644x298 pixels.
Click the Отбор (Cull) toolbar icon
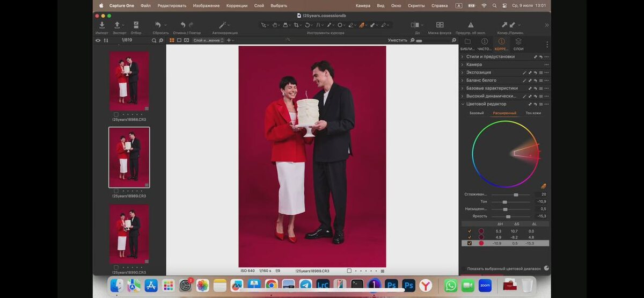click(x=136, y=25)
